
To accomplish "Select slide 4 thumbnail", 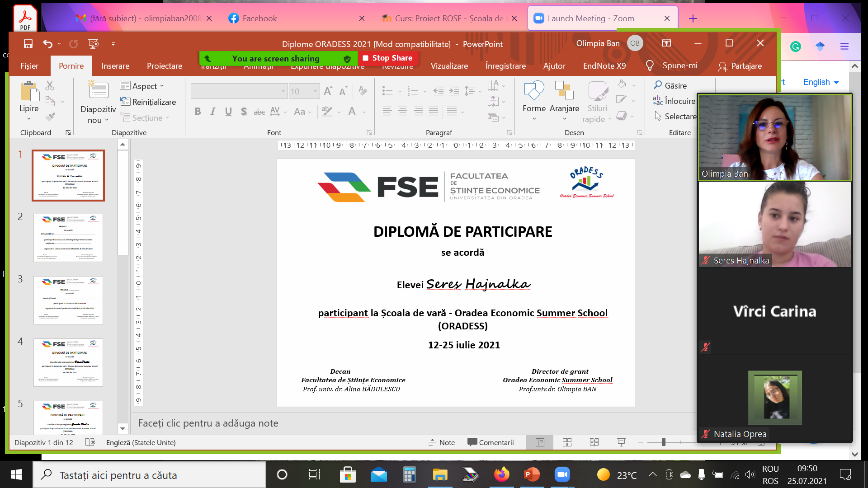I will tap(68, 362).
